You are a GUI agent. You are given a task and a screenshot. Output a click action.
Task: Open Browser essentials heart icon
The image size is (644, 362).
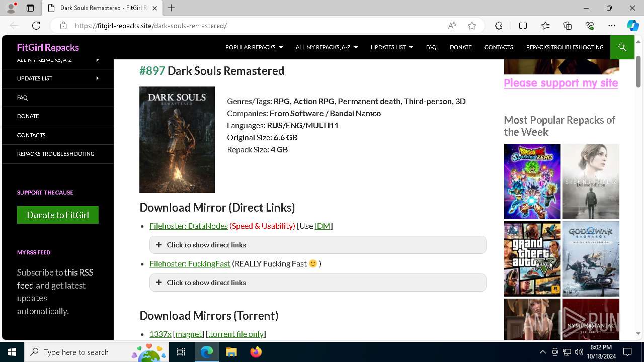(x=590, y=26)
